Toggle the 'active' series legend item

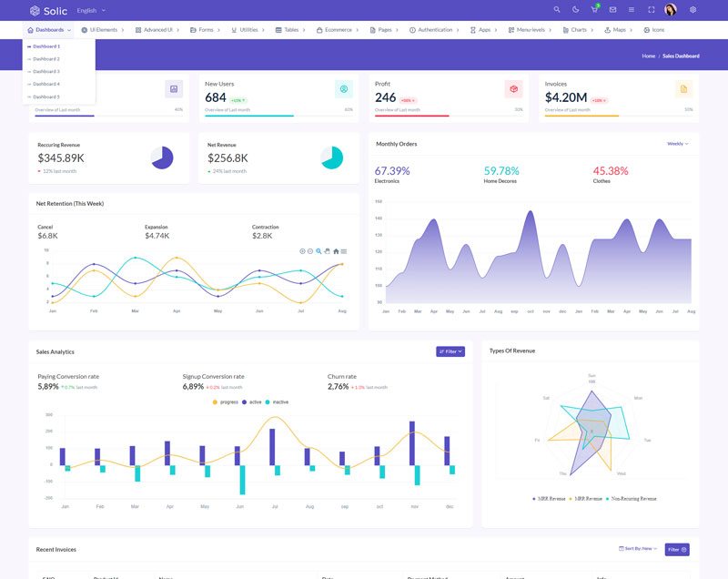click(251, 401)
